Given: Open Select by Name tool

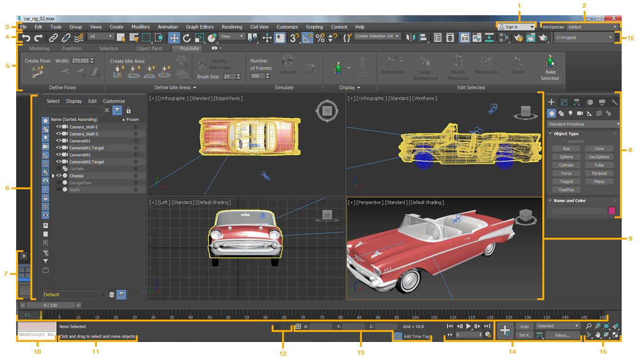Looking at the screenshot, I should (x=134, y=38).
